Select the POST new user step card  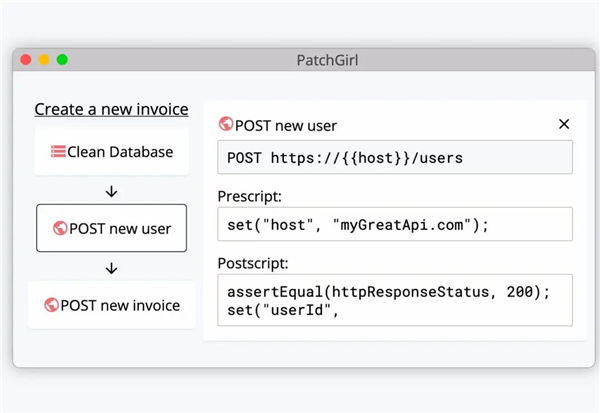(111, 228)
